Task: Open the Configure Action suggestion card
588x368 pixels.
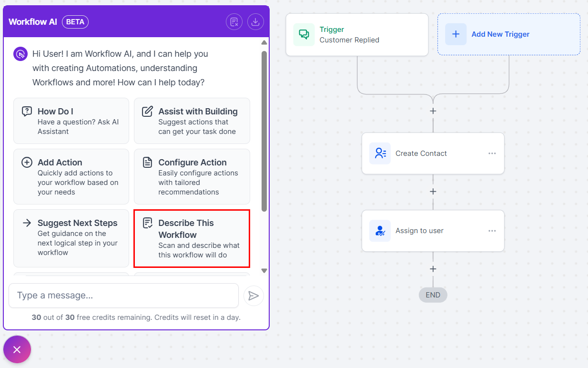Action: [192, 176]
